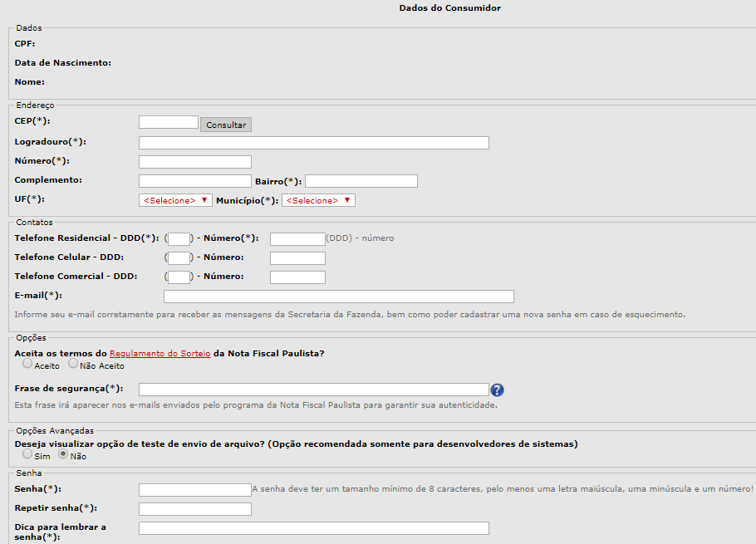This screenshot has width=756, height=544.
Task: Click the Senha password field
Action: [x=194, y=490]
